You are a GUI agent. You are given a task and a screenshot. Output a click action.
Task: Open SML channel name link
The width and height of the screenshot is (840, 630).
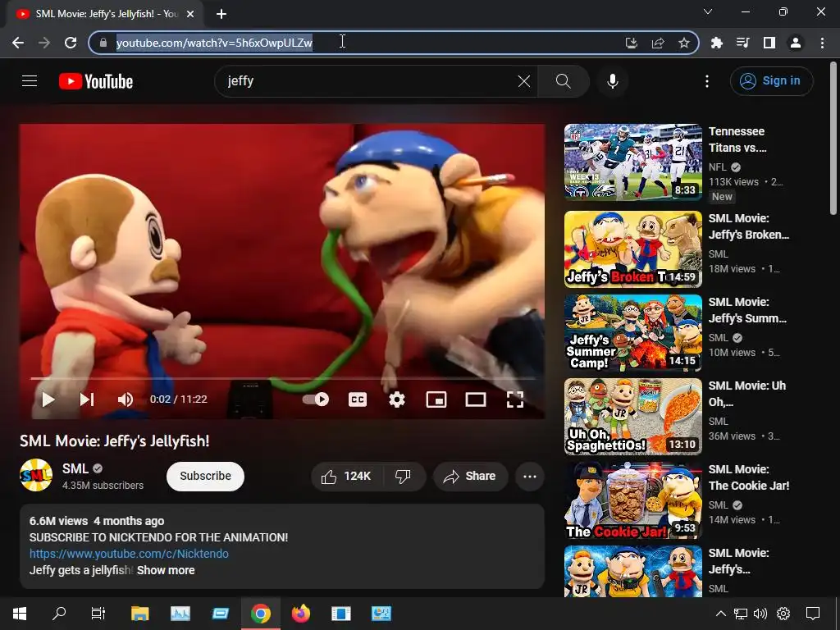(75, 468)
